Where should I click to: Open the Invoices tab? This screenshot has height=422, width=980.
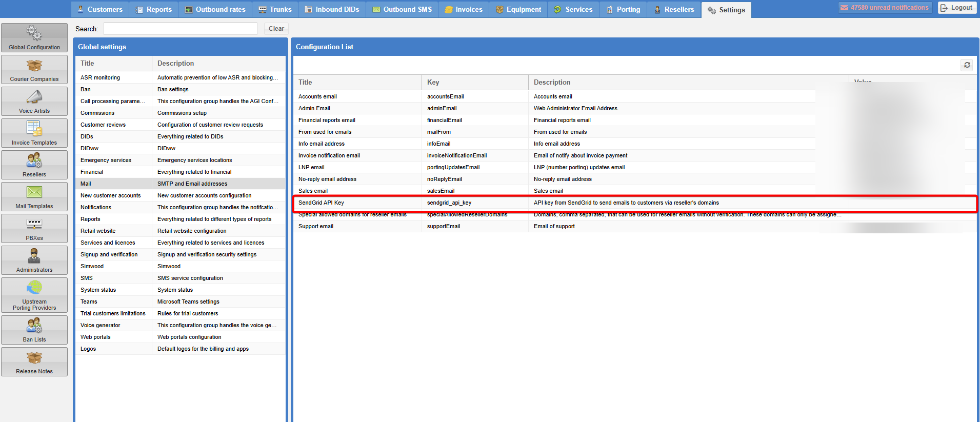[x=464, y=9]
